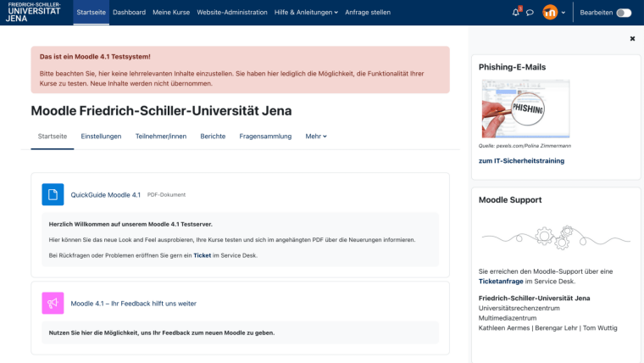Open Website-Administration in top navigation
This screenshot has width=644, height=363.
tap(232, 13)
